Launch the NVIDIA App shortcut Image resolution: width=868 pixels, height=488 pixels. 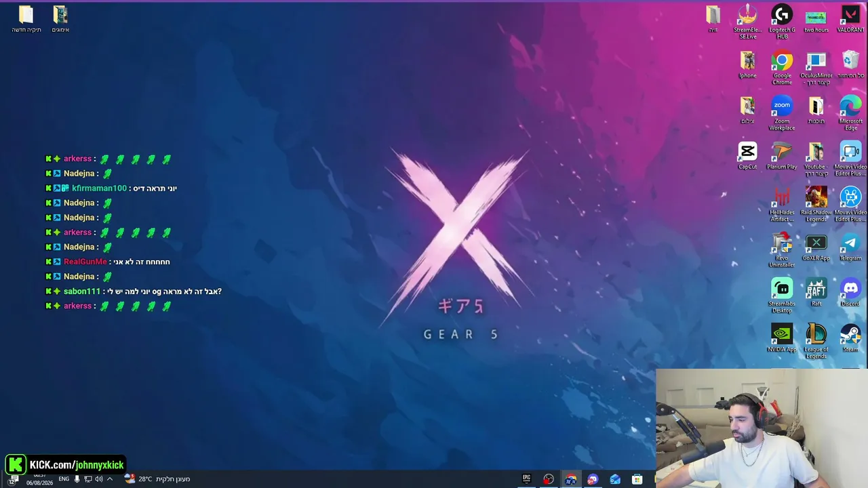[x=782, y=338]
